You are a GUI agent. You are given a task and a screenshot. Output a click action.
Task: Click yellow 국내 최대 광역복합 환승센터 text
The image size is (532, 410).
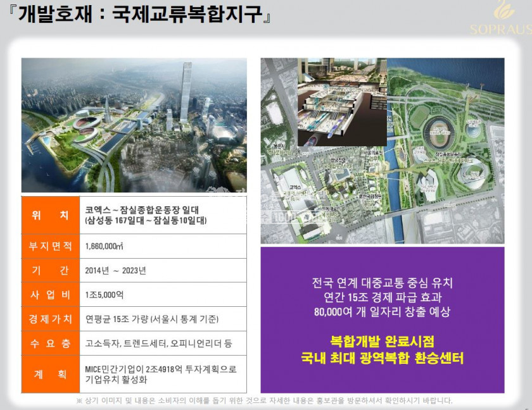point(383,358)
